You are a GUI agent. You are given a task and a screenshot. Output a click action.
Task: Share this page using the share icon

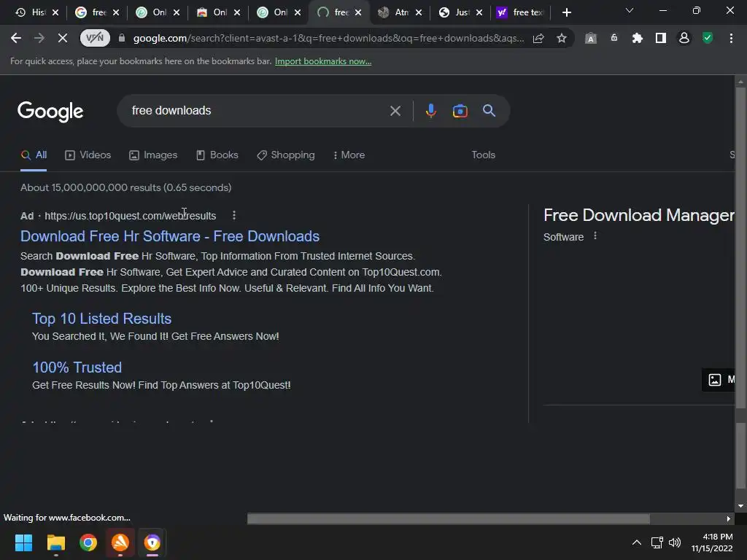pyautogui.click(x=538, y=38)
